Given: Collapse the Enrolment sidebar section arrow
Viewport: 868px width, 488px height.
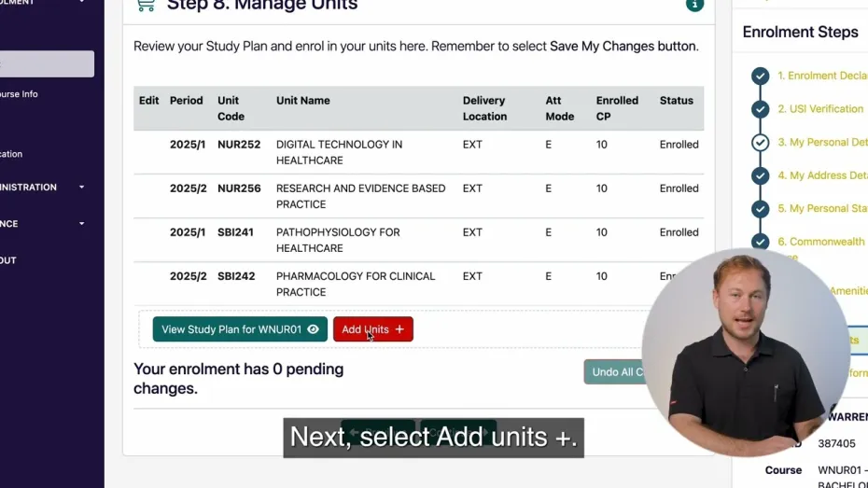Looking at the screenshot, I should [x=81, y=3].
